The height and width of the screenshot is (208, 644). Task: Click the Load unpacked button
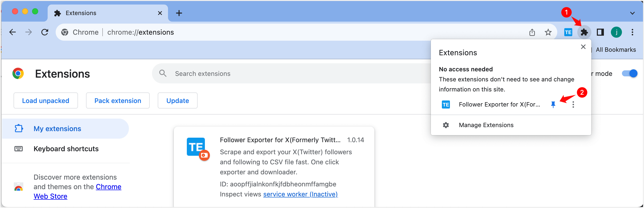pyautogui.click(x=46, y=100)
